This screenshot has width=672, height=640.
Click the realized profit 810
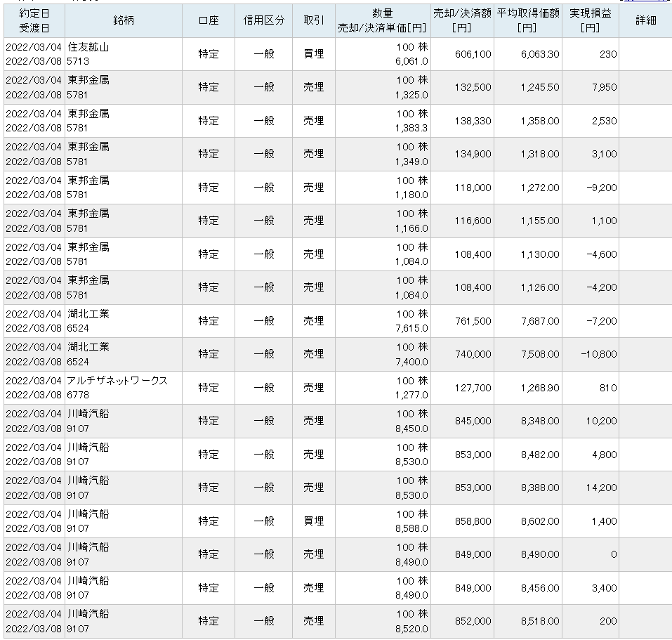point(608,388)
